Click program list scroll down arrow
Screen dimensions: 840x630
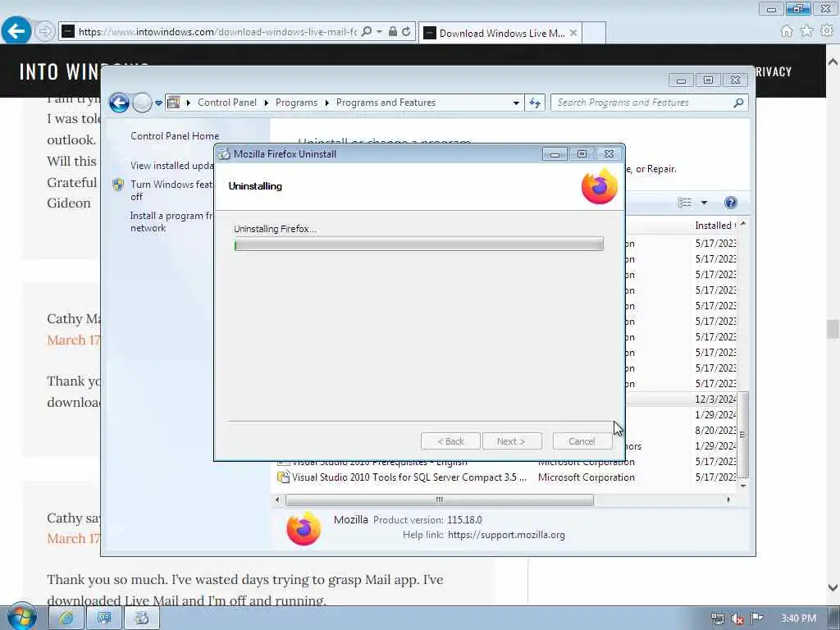click(743, 486)
